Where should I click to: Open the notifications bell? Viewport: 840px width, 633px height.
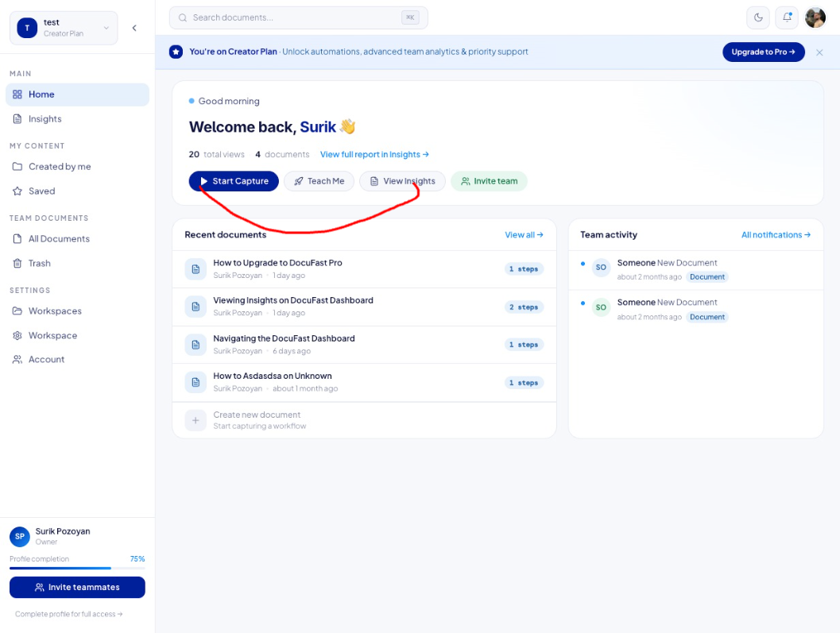[787, 17]
